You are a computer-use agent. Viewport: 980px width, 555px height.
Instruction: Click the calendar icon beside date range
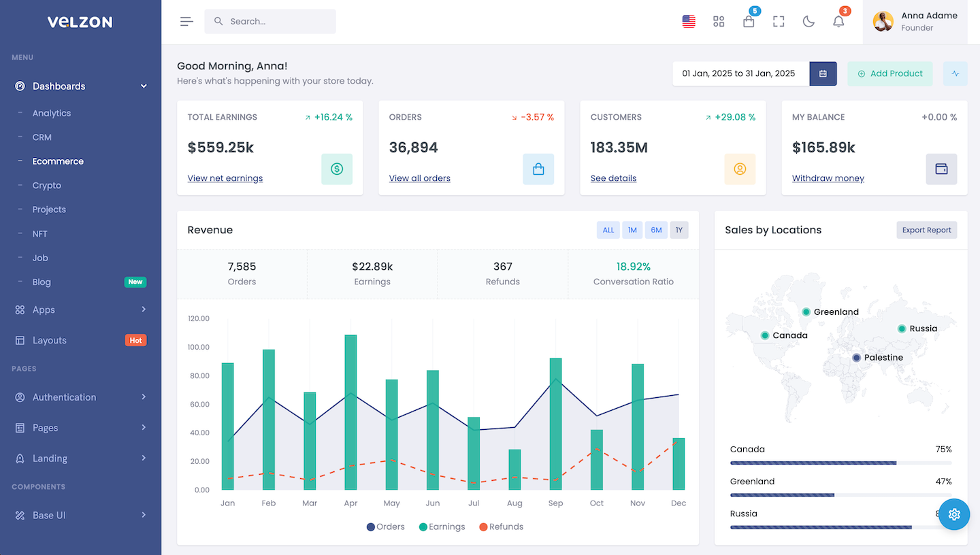tap(823, 73)
